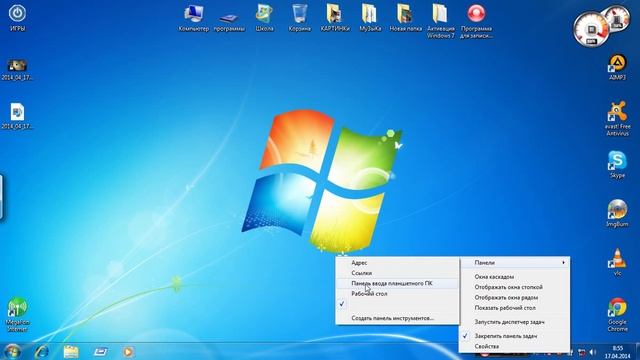Open the Корзина recycle bin
640x360 pixels.
click(300, 18)
